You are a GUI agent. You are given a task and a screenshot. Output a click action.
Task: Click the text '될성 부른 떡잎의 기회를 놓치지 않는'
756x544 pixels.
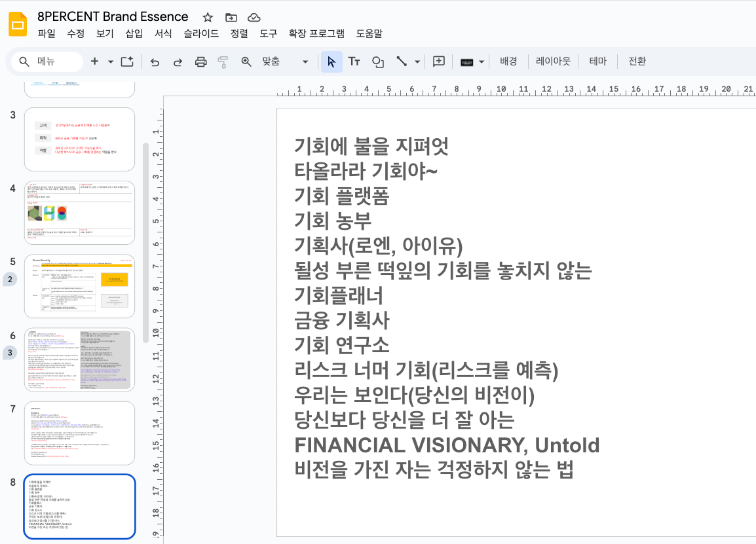pos(443,271)
